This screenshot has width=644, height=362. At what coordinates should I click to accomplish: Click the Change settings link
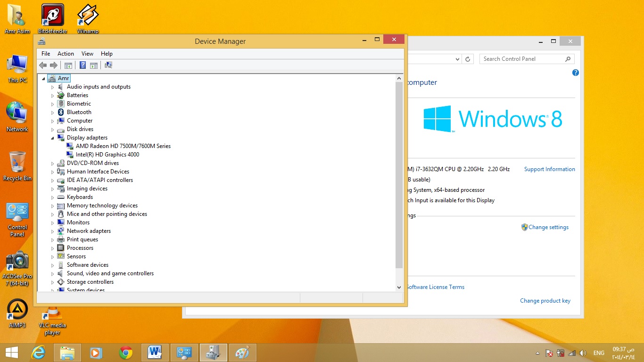(x=548, y=227)
